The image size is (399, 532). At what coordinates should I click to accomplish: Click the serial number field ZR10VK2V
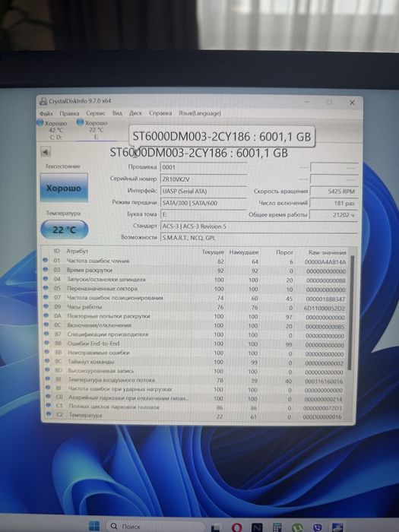[203, 179]
